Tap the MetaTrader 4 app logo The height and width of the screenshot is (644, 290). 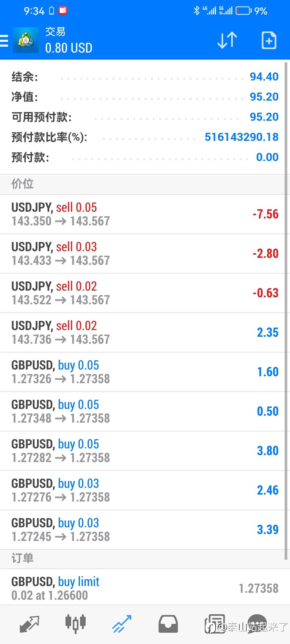click(x=26, y=41)
